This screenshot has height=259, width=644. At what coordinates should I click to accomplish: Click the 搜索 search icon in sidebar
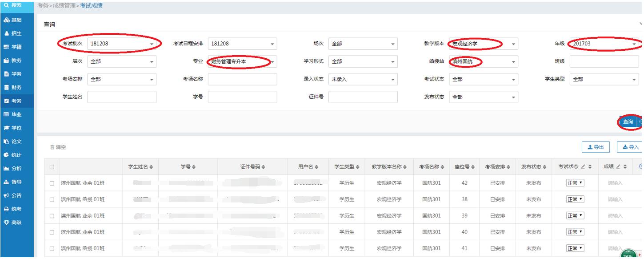point(7,5)
